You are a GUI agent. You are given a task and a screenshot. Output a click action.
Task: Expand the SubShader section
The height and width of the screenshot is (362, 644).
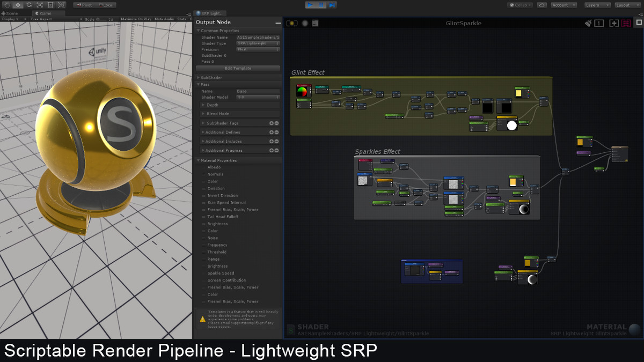click(x=238, y=78)
